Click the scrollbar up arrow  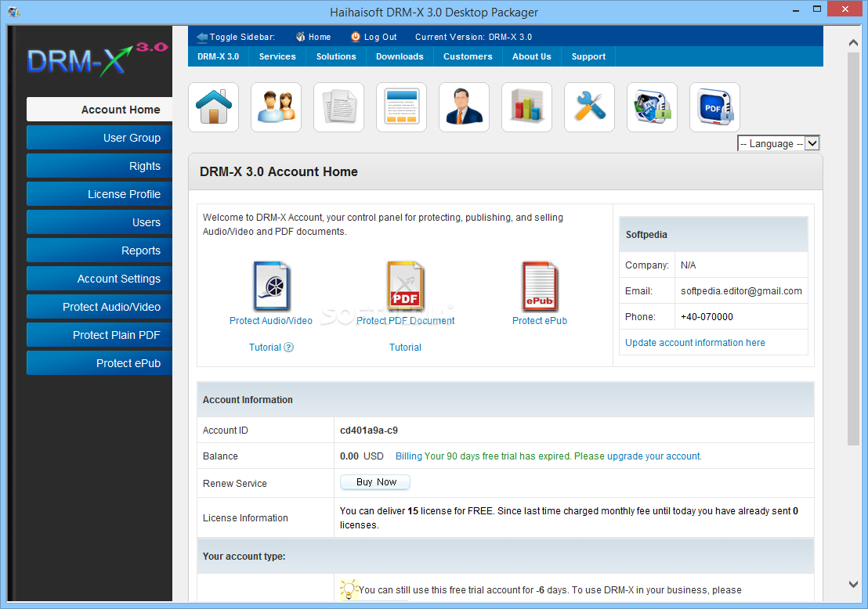click(x=853, y=43)
